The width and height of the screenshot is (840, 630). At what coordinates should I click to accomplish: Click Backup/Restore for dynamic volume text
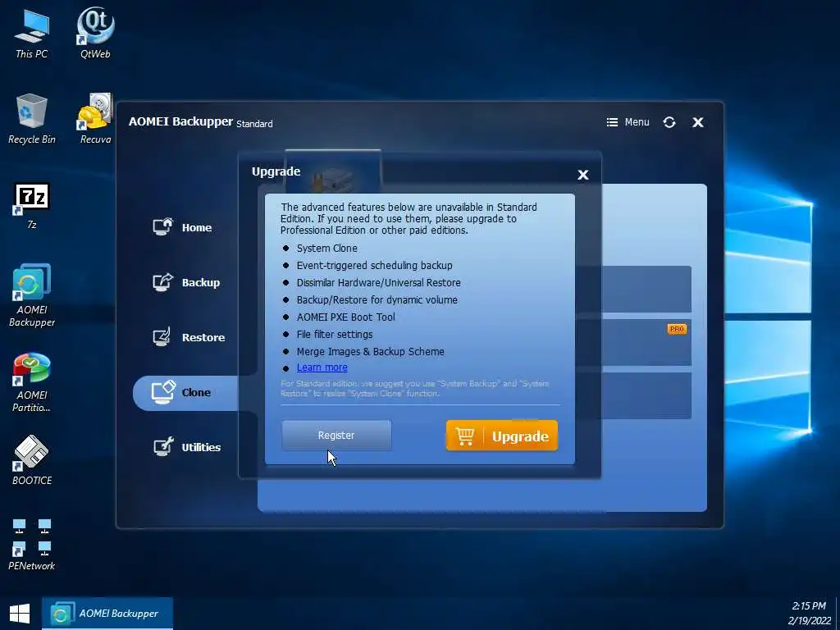pos(377,299)
